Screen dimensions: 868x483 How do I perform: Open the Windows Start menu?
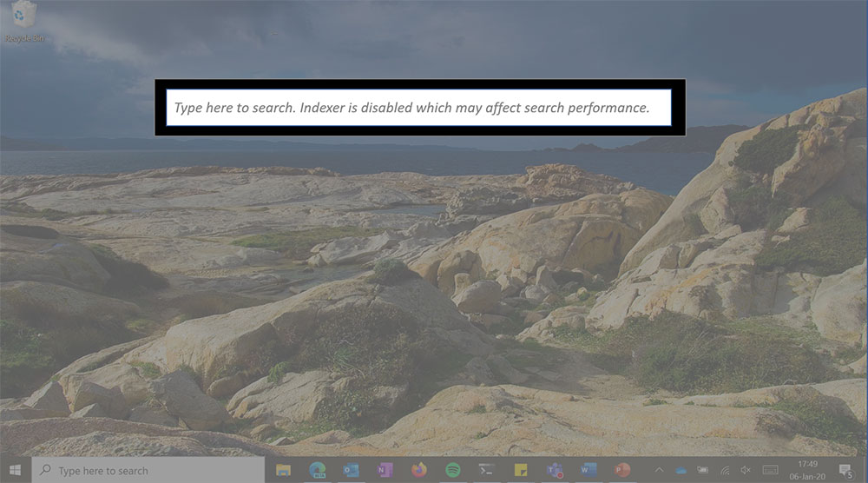pos(16,470)
